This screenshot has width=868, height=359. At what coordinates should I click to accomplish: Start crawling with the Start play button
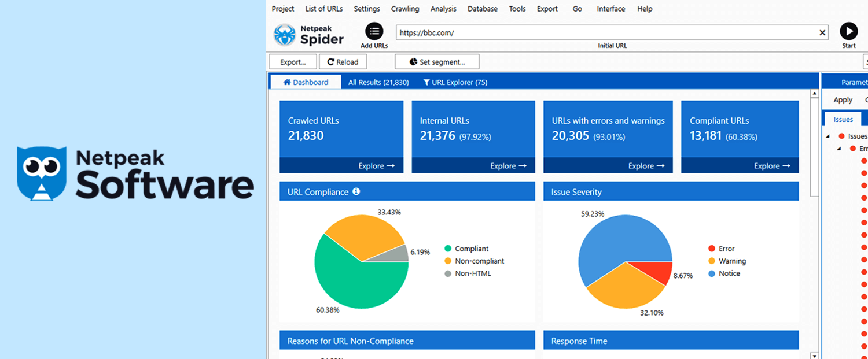tap(849, 31)
